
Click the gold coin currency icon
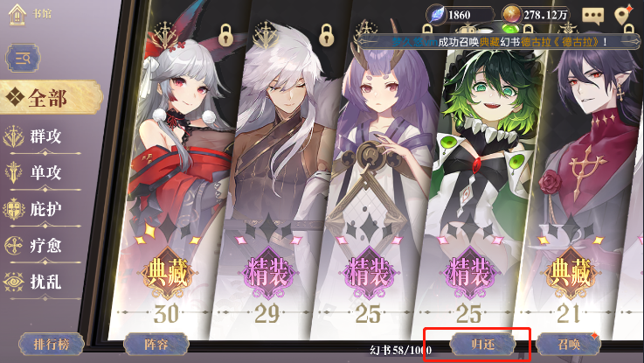512,15
